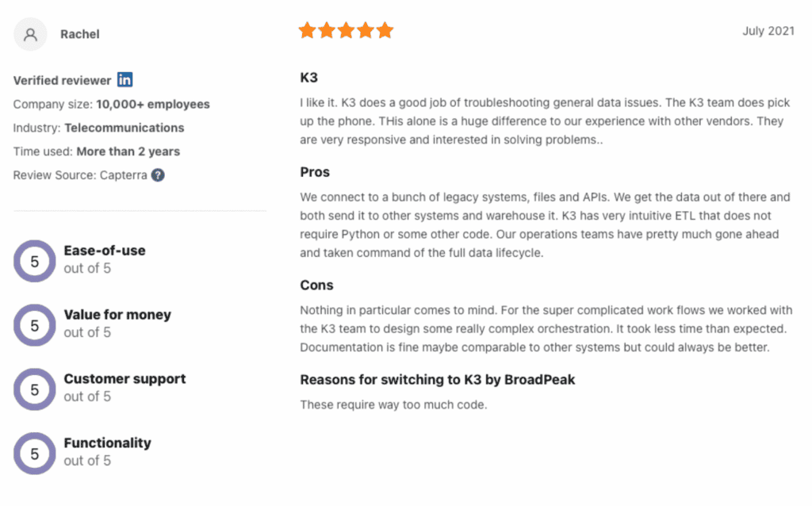
Task: Click Reasons for switching to K3 heading
Action: click(x=438, y=380)
